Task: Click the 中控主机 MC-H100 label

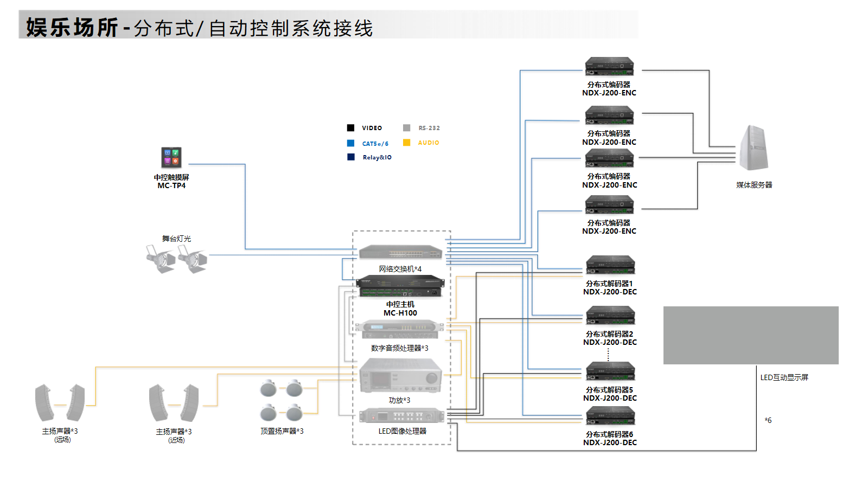Action: 400,309
